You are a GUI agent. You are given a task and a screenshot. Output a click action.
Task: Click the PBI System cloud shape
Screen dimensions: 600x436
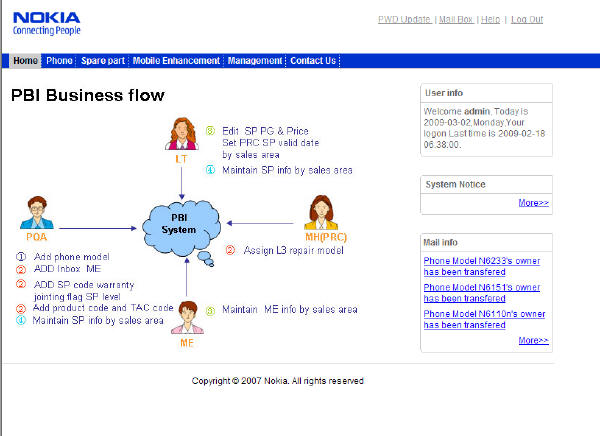point(180,225)
